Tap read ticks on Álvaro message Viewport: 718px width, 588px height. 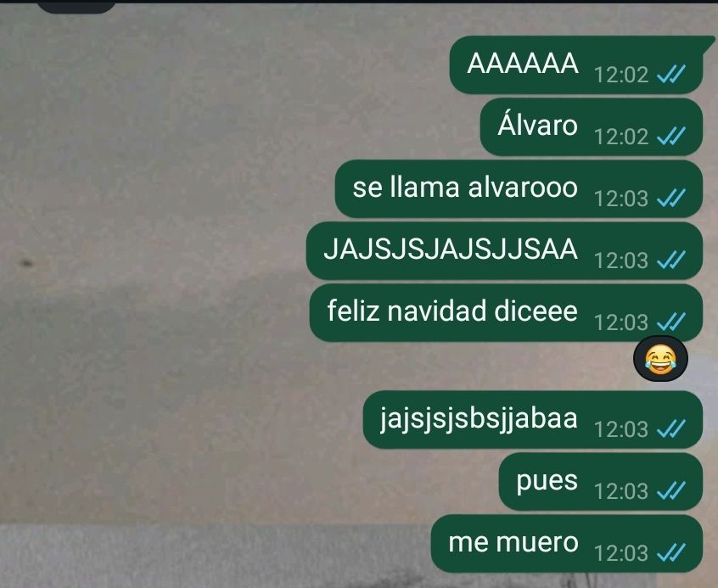(670, 136)
